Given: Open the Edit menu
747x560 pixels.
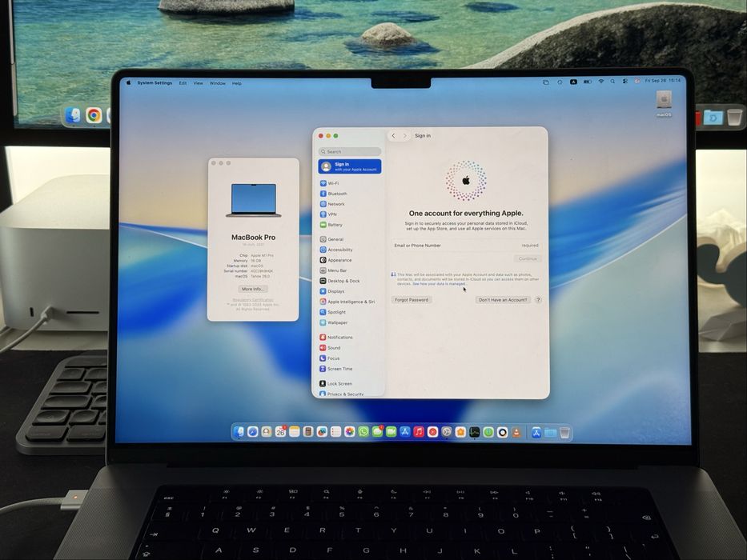Looking at the screenshot, I should (183, 83).
